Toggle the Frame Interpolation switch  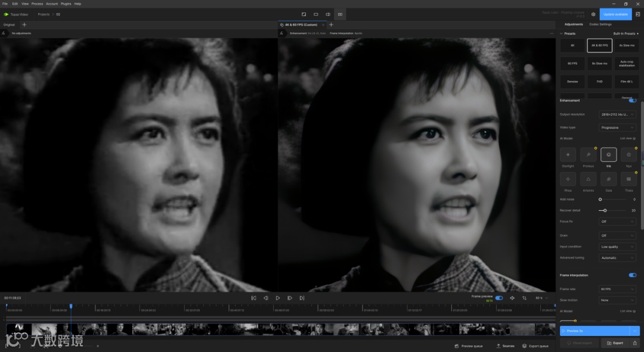click(633, 275)
